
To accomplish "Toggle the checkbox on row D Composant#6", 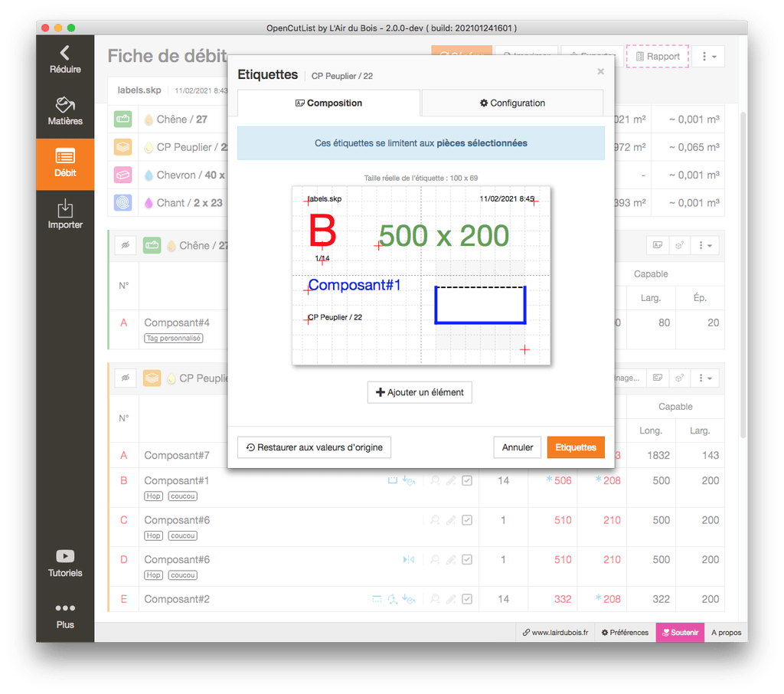I will click(x=467, y=559).
